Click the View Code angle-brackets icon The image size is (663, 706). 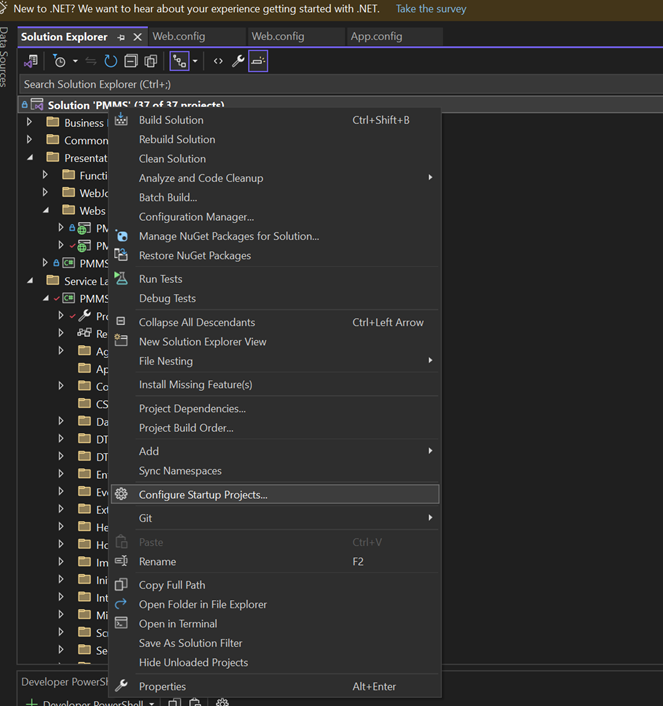pos(218,61)
